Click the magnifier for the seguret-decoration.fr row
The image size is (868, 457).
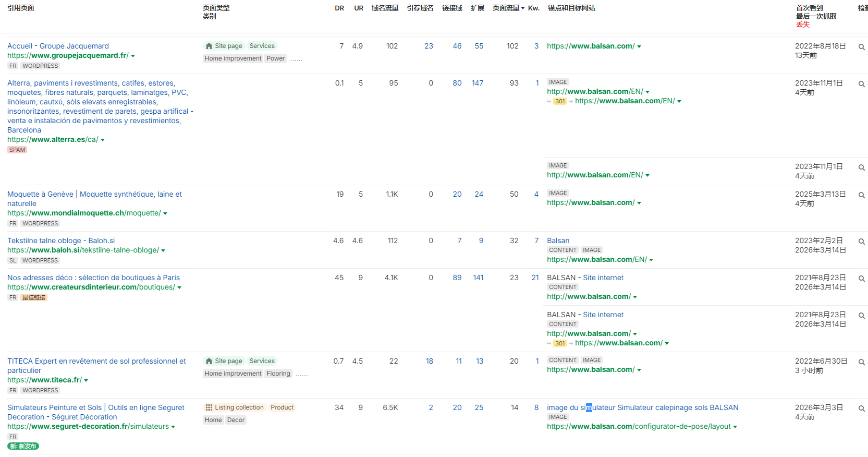[x=861, y=408]
